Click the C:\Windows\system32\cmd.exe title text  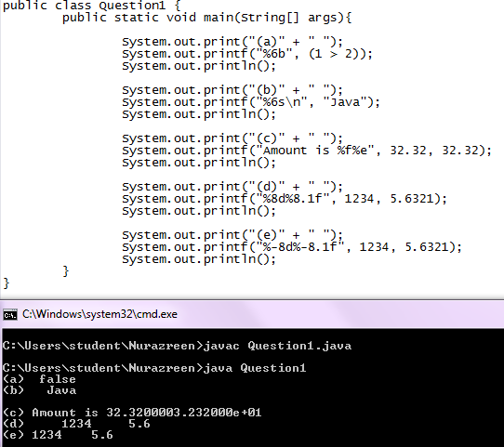(99, 314)
